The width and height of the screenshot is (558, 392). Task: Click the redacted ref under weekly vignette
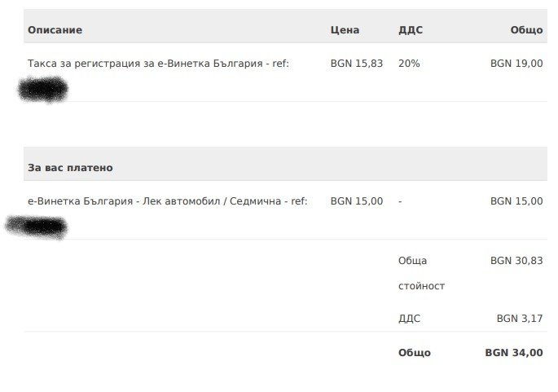pyautogui.click(x=37, y=226)
